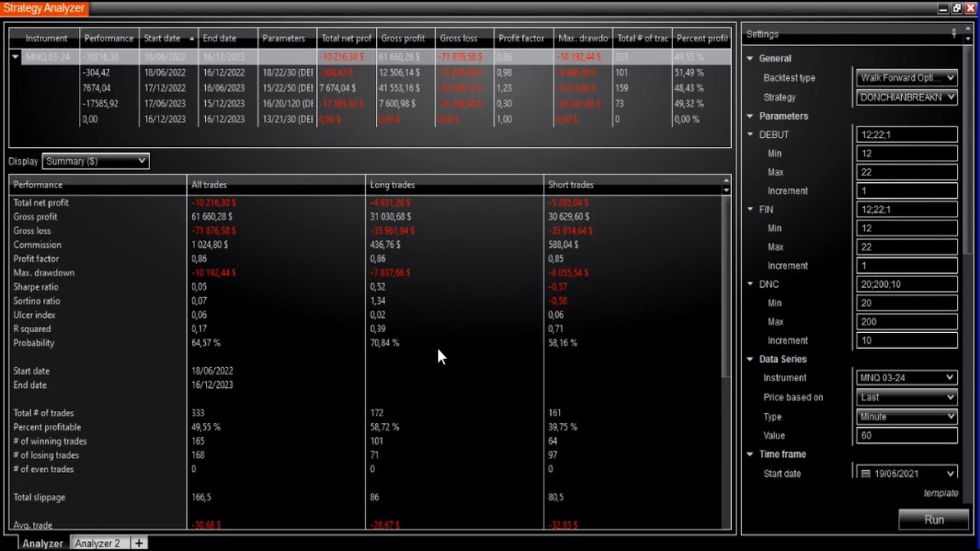The height and width of the screenshot is (551, 980).
Task: Collapse the General section
Action: tap(750, 58)
